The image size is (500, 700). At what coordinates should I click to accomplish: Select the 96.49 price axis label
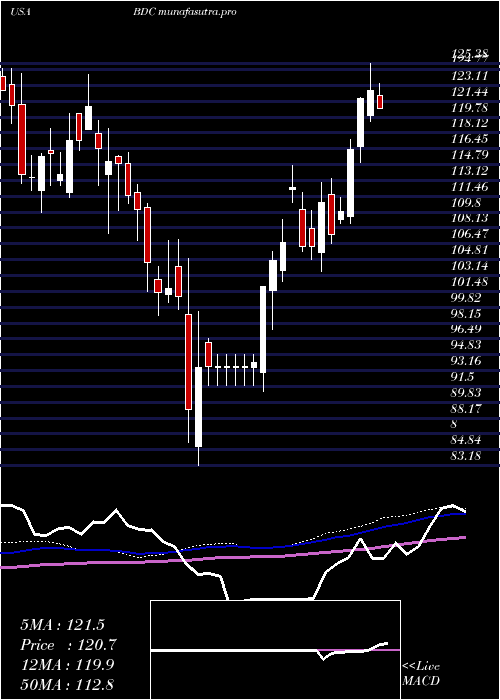pos(467,329)
